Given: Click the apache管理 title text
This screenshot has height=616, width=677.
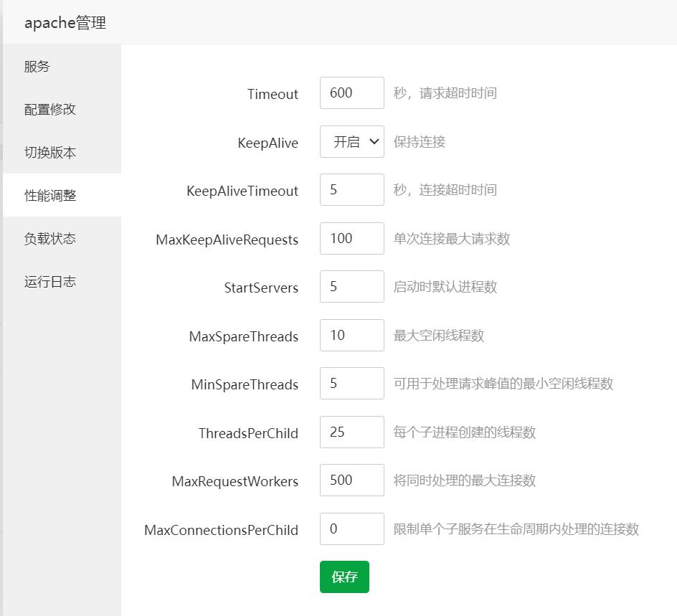Looking at the screenshot, I should [x=65, y=22].
